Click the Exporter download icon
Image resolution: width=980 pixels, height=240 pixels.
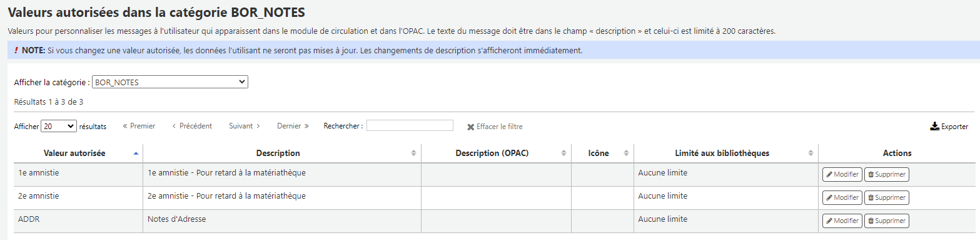click(x=935, y=126)
